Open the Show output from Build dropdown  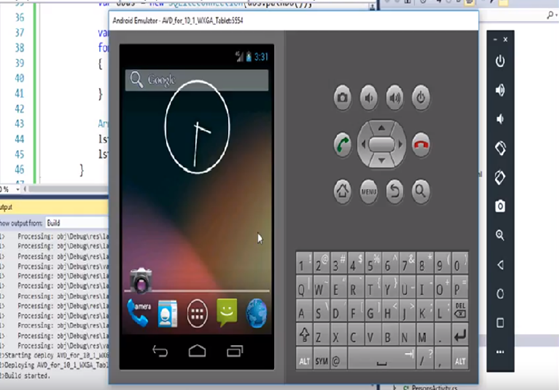click(77, 223)
